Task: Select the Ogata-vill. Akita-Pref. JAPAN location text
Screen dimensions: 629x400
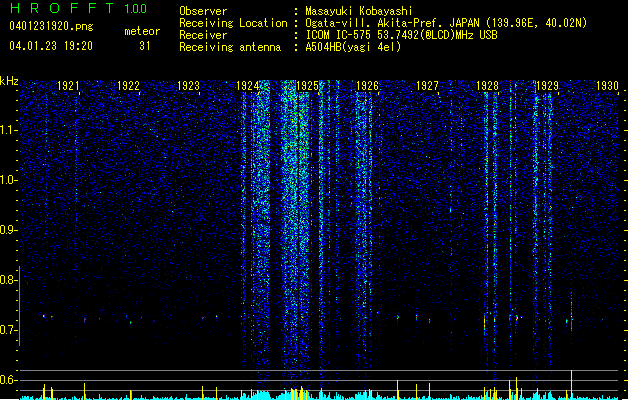Action: point(446,23)
